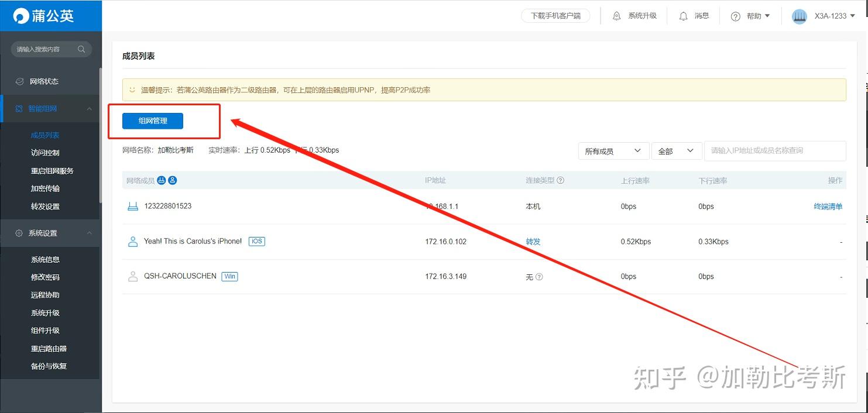Open the 连接类型 help question mark

click(x=560, y=180)
